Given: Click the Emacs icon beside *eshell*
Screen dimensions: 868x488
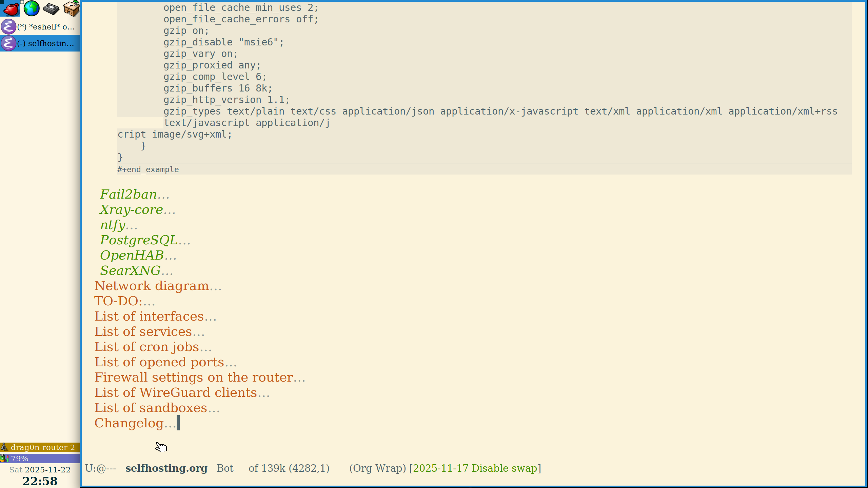Looking at the screenshot, I should click(x=8, y=27).
